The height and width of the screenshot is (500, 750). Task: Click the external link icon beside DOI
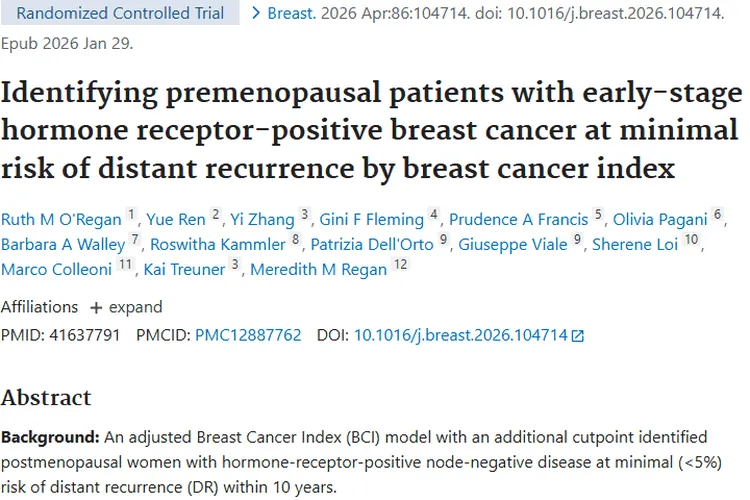point(577,336)
